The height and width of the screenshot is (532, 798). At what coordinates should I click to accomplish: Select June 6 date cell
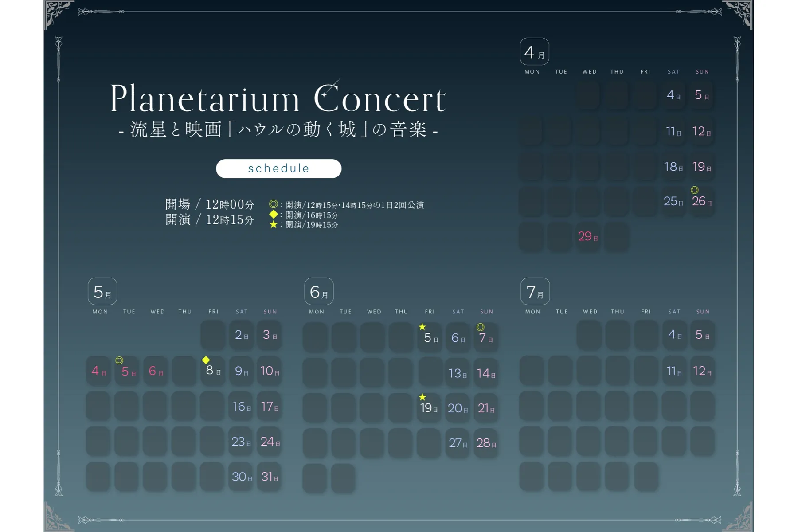(x=458, y=337)
